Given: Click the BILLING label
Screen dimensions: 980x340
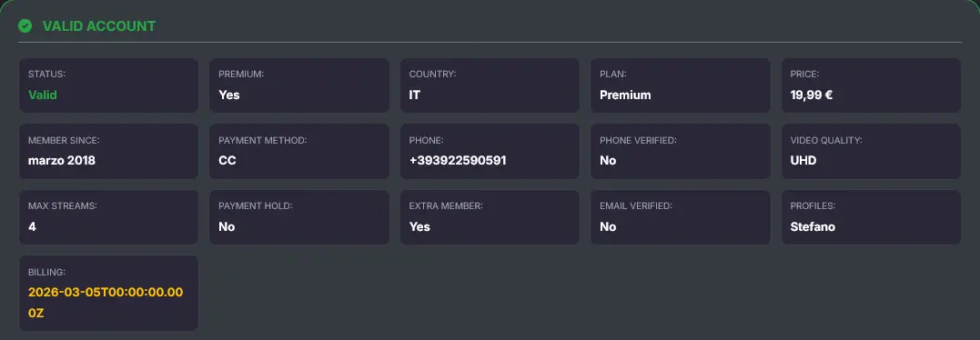Looking at the screenshot, I should coord(47,273).
